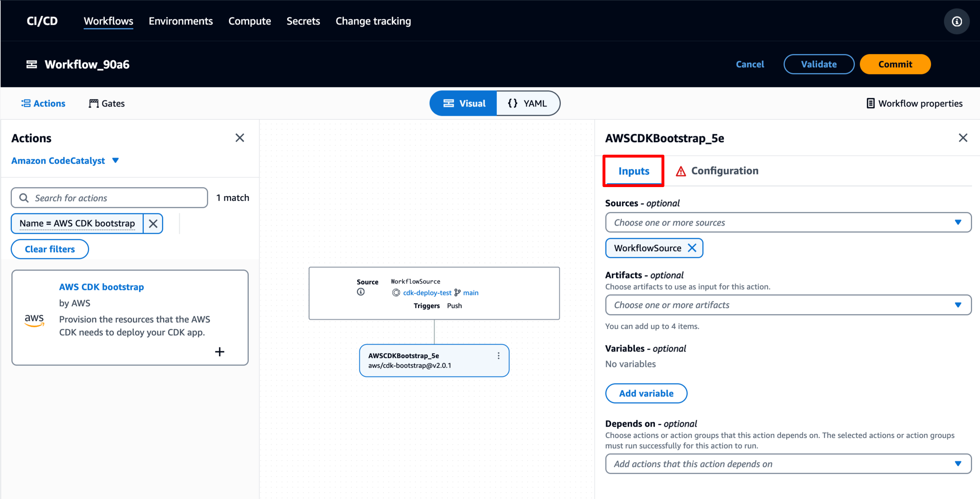This screenshot has width=980, height=499.
Task: Commit the workflow
Action: click(895, 64)
